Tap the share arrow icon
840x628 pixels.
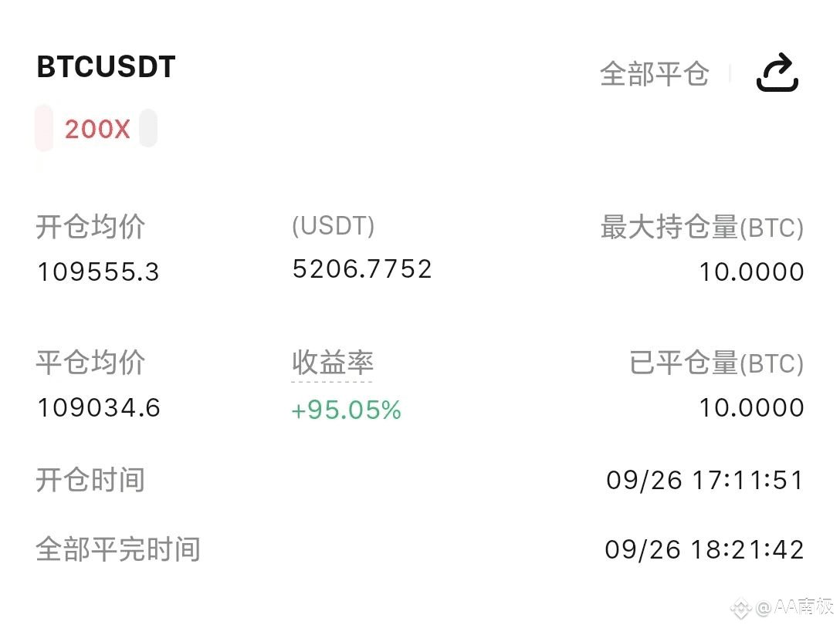(x=777, y=73)
